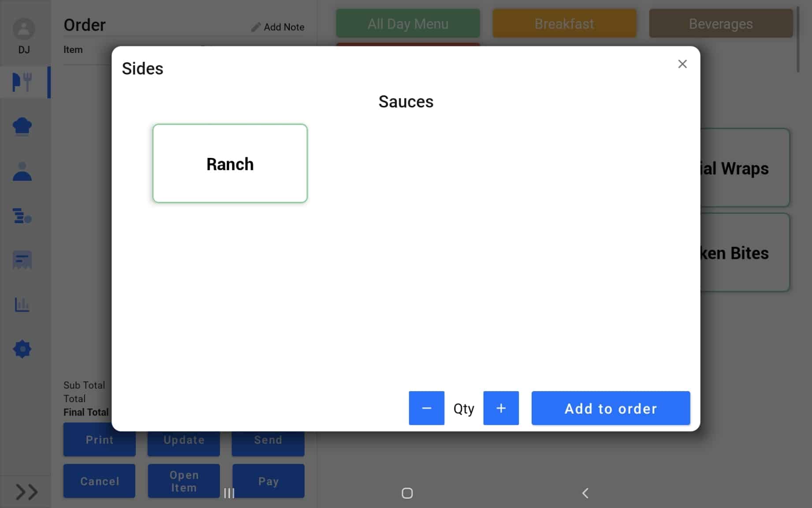Tap Android back arrow icon
Screen dimensions: 812x508
click(585, 493)
